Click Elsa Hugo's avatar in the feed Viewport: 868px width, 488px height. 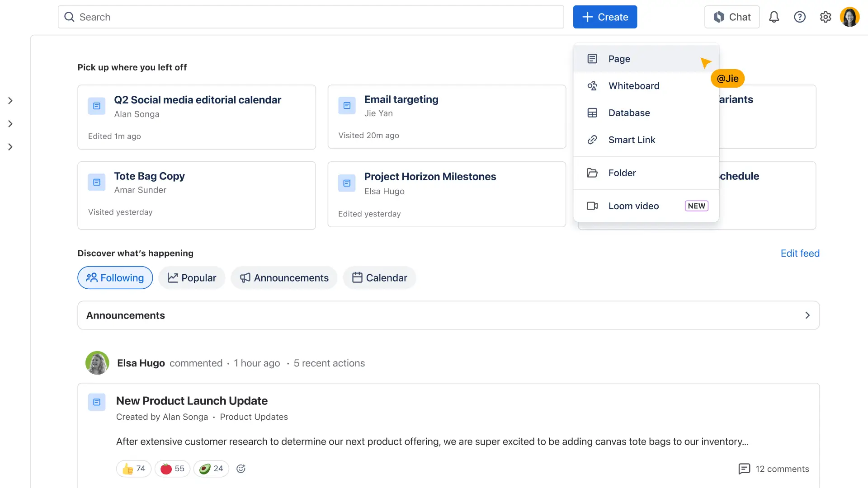click(97, 363)
